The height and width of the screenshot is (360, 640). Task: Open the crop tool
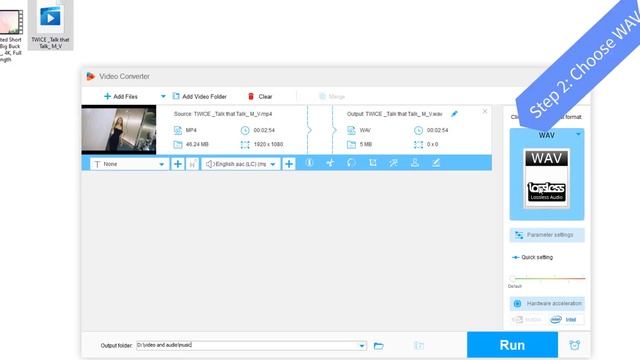tap(373, 163)
